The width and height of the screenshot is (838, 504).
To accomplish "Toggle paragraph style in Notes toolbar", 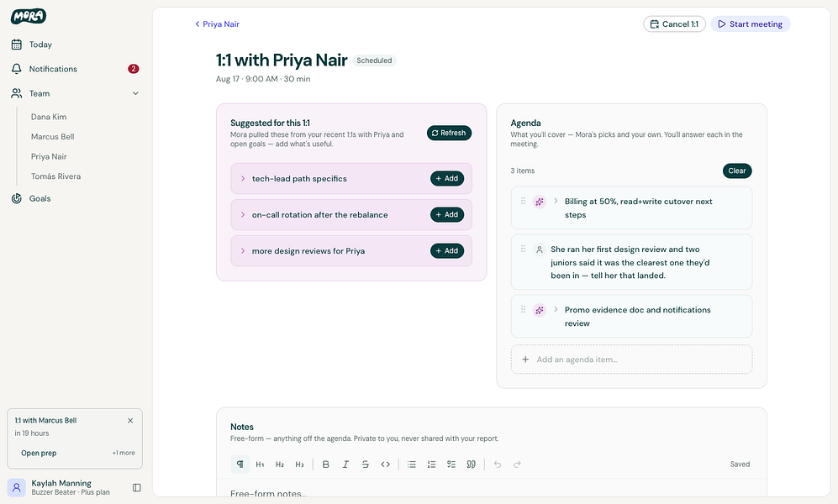I will 240,465.
